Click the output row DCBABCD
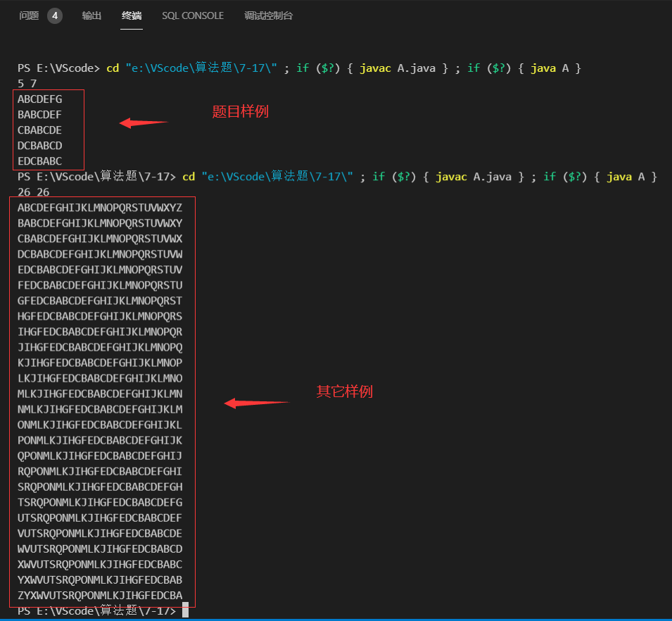 tap(40, 145)
